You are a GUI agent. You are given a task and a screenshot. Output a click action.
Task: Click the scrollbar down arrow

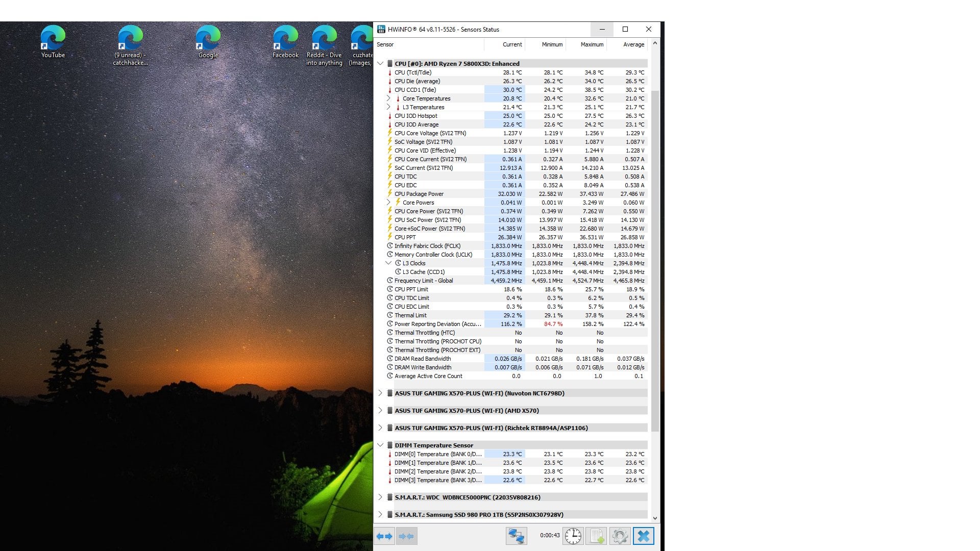655,519
